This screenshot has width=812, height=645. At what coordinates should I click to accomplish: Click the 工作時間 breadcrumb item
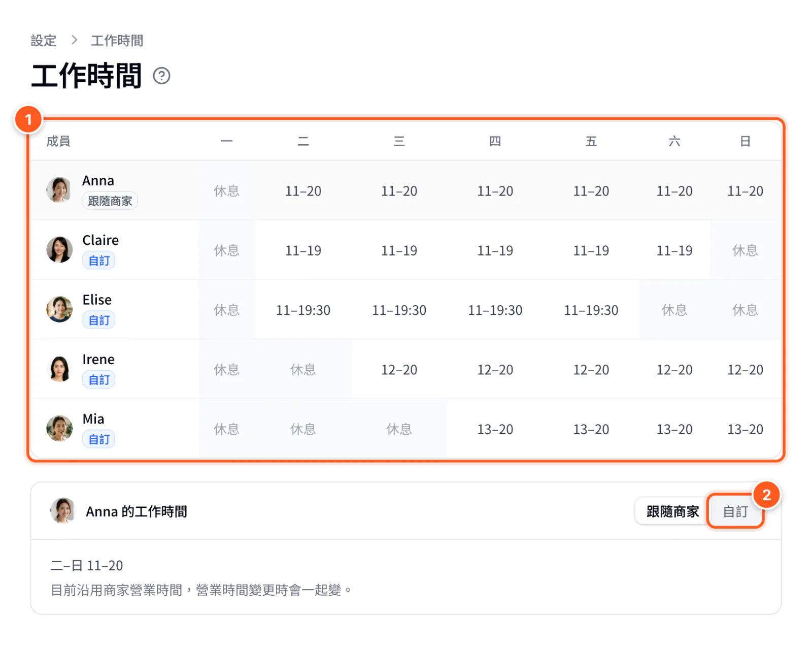pos(117,41)
